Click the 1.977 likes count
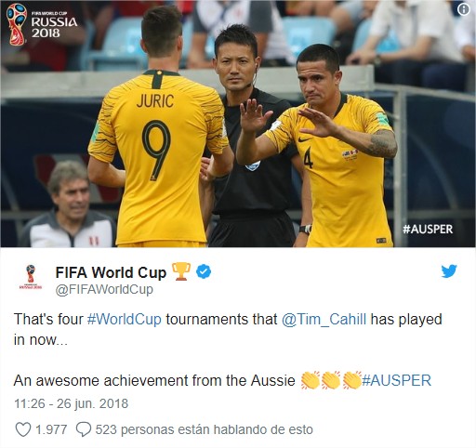The image size is (476, 448). tap(51, 429)
